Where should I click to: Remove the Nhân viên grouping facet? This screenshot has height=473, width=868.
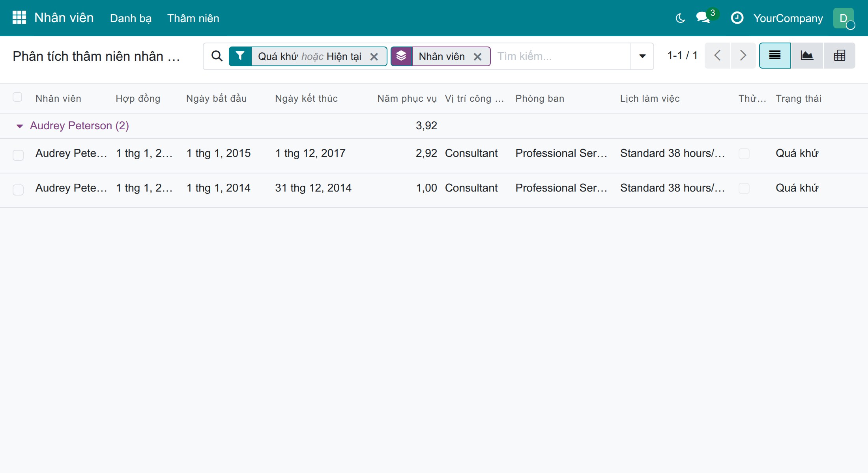[477, 57]
